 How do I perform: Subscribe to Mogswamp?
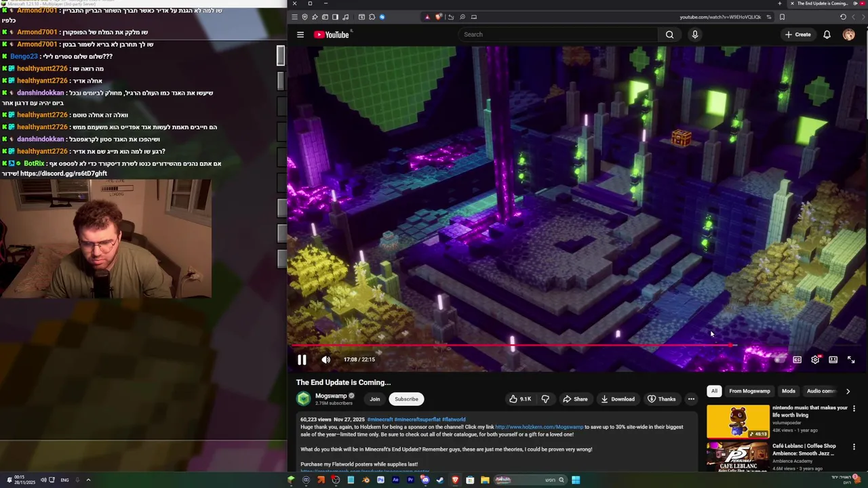(406, 399)
